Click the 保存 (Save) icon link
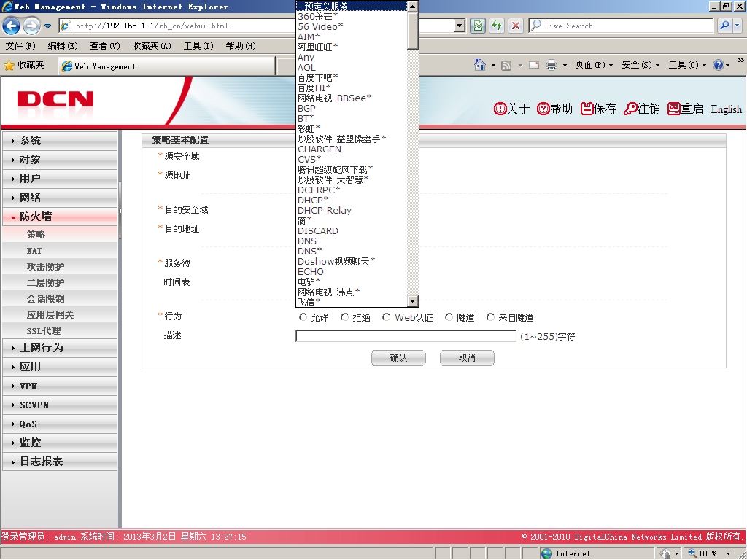The image size is (747, 560). point(598,109)
